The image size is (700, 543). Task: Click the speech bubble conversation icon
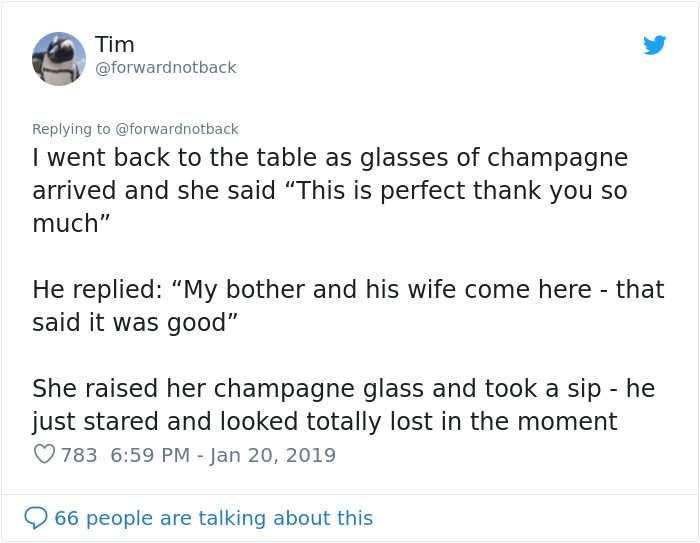[36, 518]
